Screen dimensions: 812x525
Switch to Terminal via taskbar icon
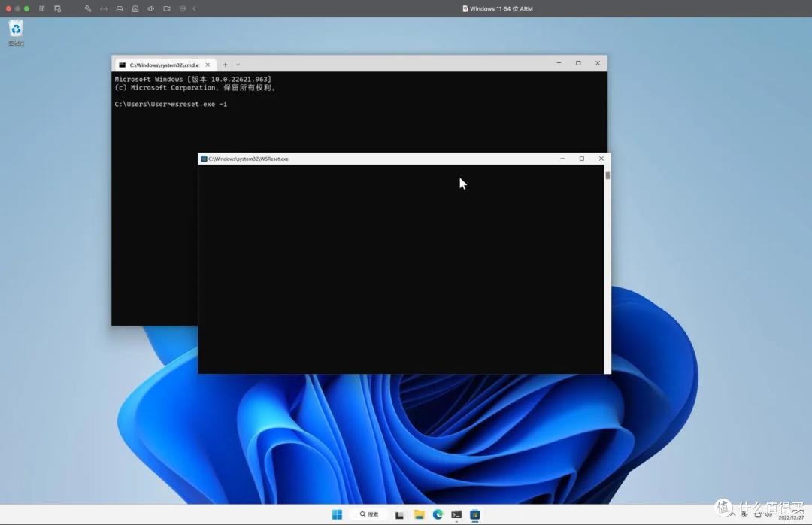tap(456, 514)
